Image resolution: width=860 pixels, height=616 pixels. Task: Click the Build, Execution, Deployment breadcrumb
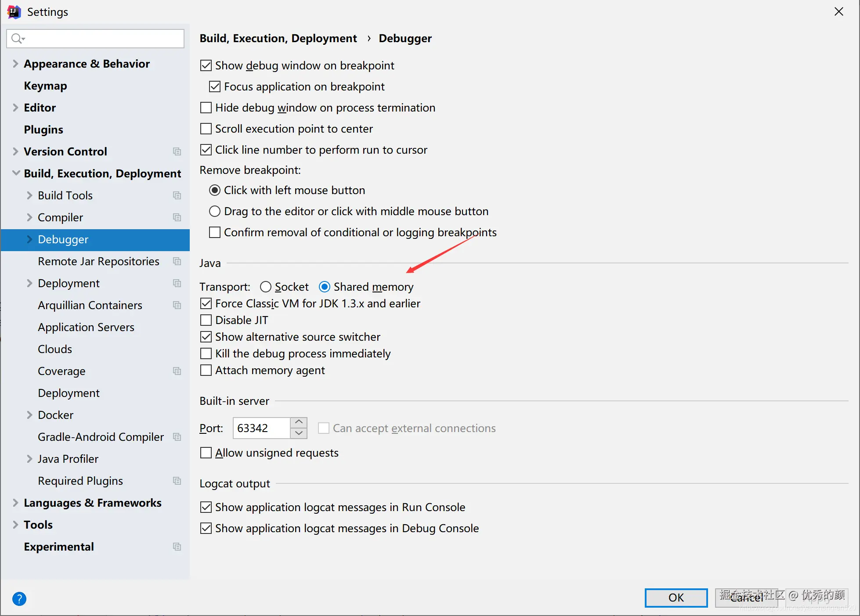pyautogui.click(x=278, y=38)
